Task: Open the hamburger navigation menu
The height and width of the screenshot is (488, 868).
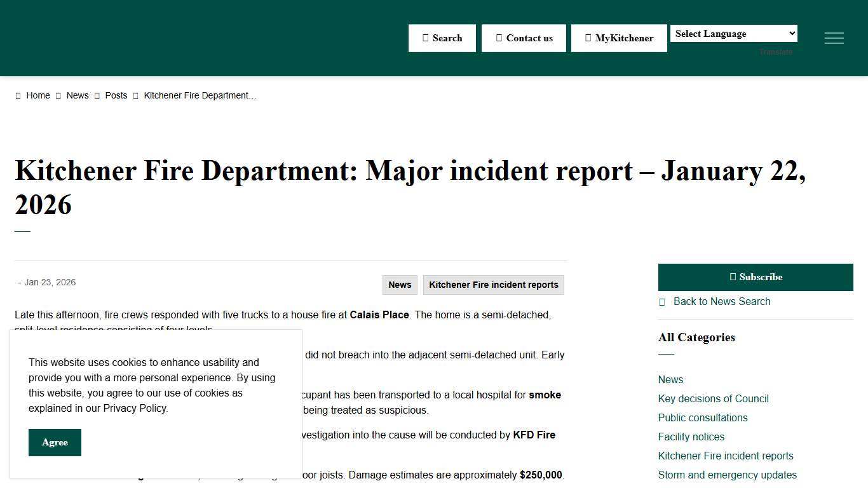Action: [834, 38]
